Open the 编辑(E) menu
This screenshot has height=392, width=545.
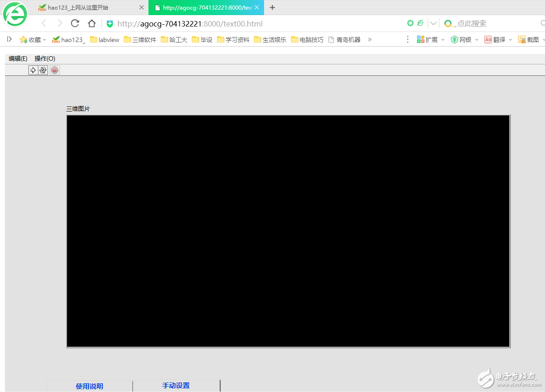pos(18,58)
